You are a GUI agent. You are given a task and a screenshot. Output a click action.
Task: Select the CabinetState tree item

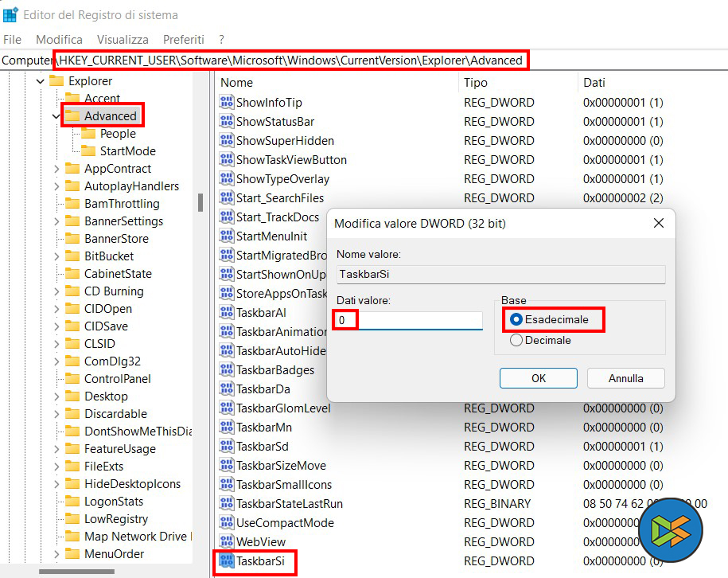click(x=118, y=274)
